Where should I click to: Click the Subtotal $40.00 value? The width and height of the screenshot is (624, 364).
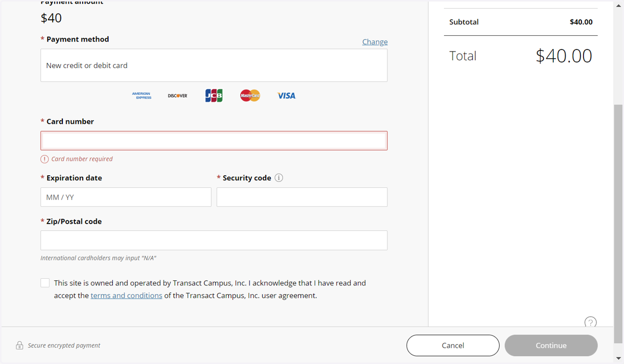[x=581, y=22]
